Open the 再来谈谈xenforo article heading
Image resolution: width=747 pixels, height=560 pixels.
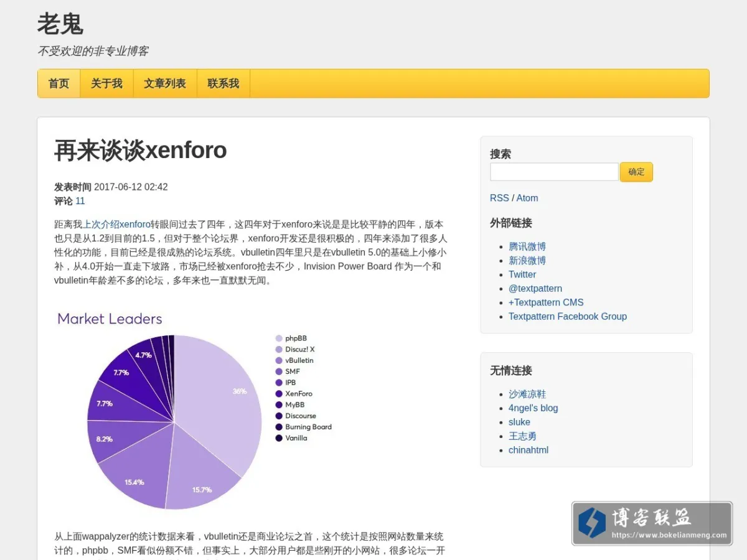(141, 151)
